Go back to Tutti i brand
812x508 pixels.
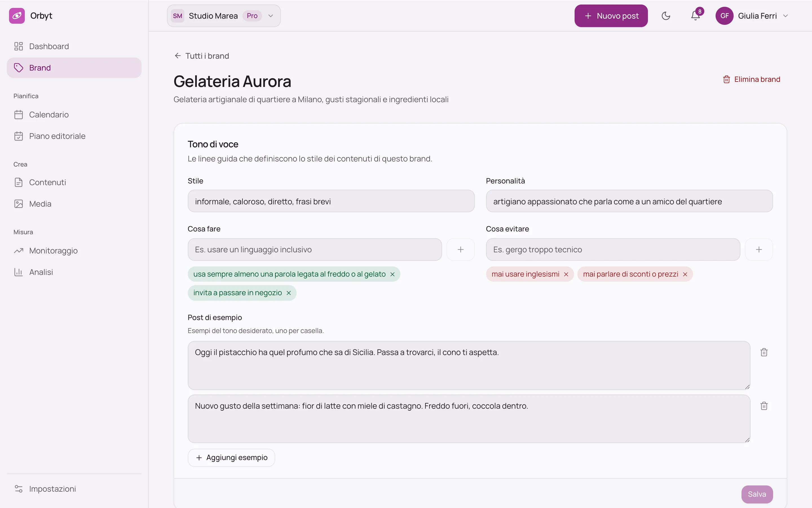[202, 56]
